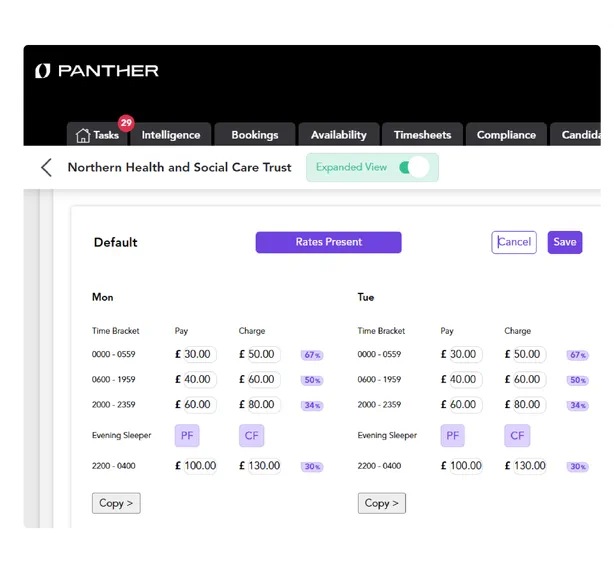The width and height of the screenshot is (614, 570).
Task: Toggle Monday Evening Sleeper CF
Action: pos(251,436)
